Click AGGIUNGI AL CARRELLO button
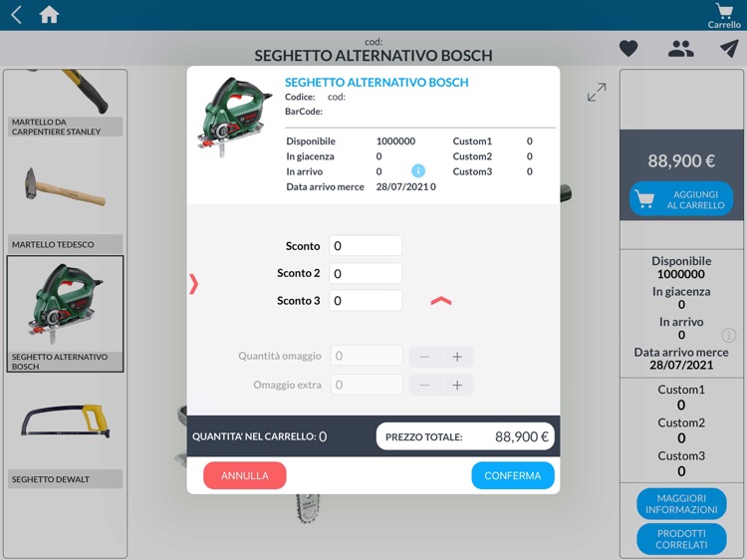Screen dimensions: 747x560 coord(681,199)
